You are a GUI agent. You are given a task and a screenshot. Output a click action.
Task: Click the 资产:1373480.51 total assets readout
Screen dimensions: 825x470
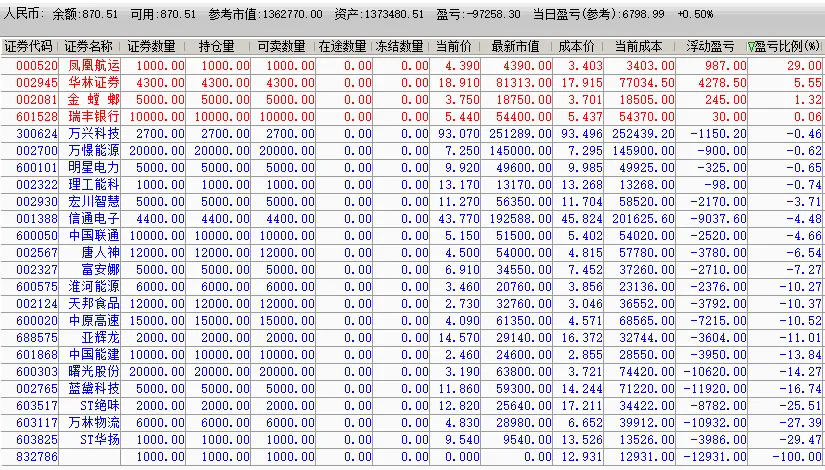click(x=379, y=14)
